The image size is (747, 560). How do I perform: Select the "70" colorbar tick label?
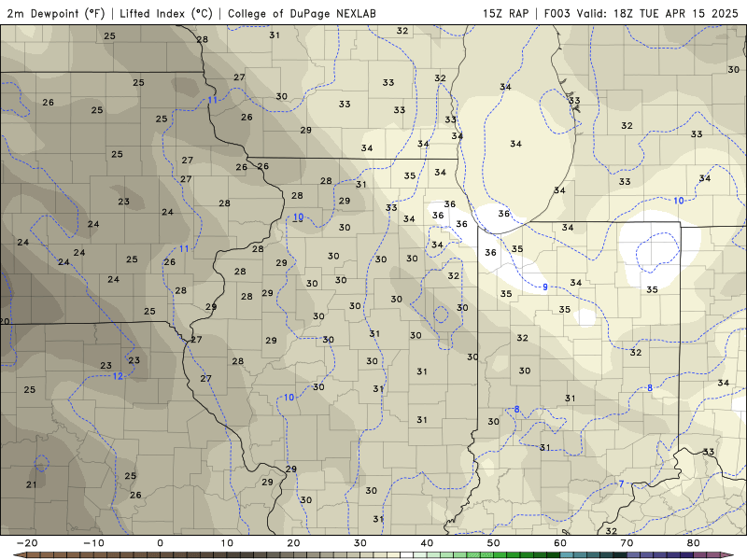point(627,543)
